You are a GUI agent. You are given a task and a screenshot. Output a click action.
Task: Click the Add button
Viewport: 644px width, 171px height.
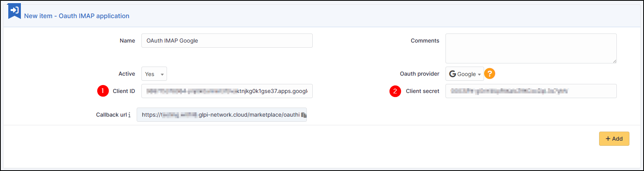pos(614,139)
